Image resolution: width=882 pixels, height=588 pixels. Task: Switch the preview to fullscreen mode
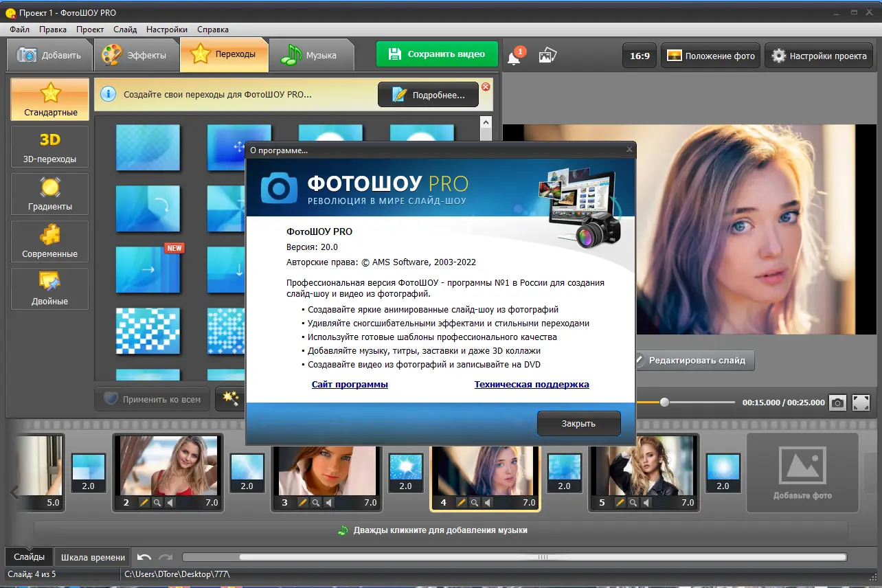tap(861, 403)
